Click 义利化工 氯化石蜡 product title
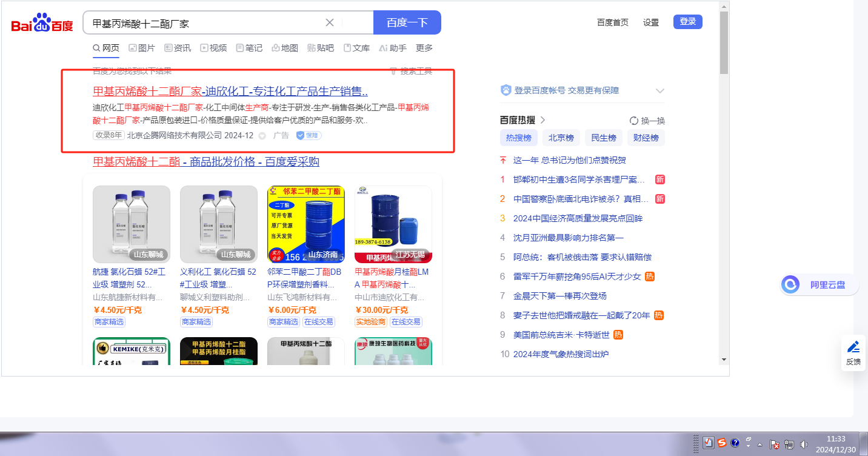Screen dimensions: 868x456 (x=219, y=278)
